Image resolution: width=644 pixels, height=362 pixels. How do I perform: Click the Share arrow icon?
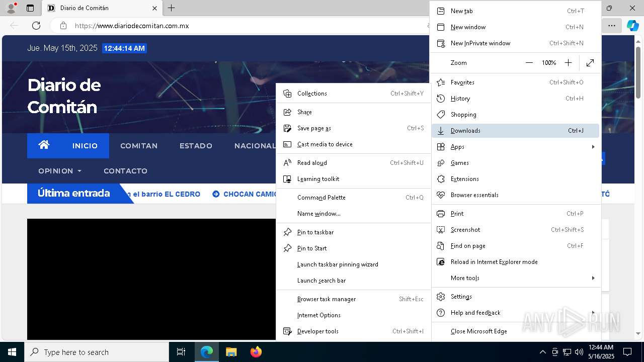click(x=287, y=112)
